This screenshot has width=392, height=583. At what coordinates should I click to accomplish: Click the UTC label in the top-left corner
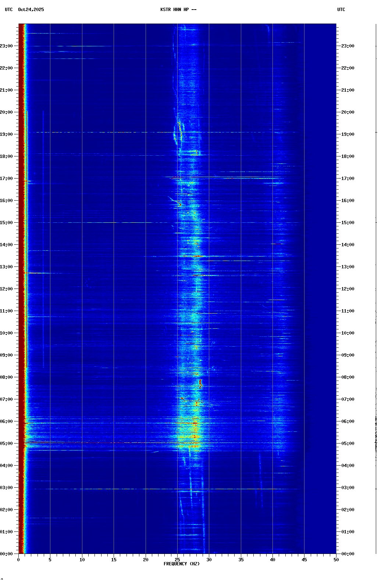click(8, 10)
